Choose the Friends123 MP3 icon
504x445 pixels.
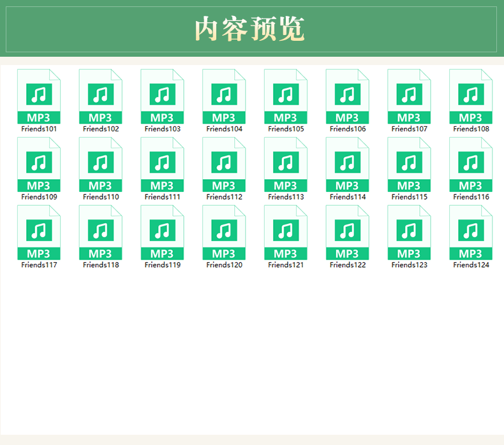[409, 233]
